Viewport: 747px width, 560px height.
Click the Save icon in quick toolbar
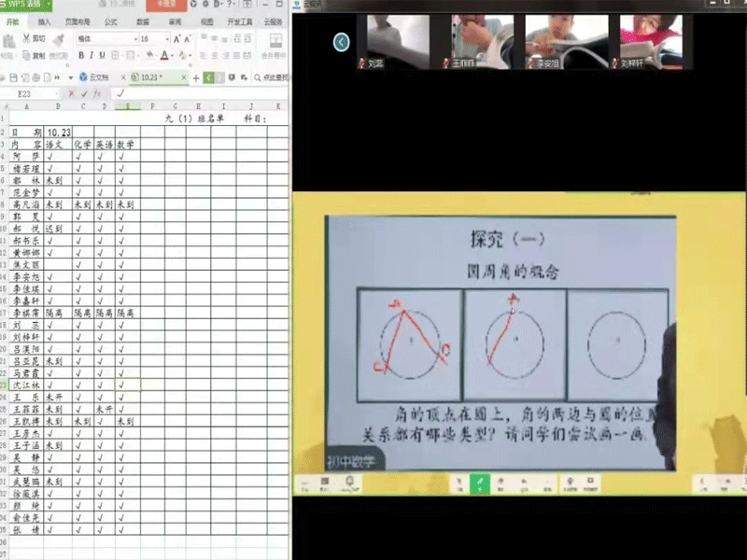click(x=13, y=77)
